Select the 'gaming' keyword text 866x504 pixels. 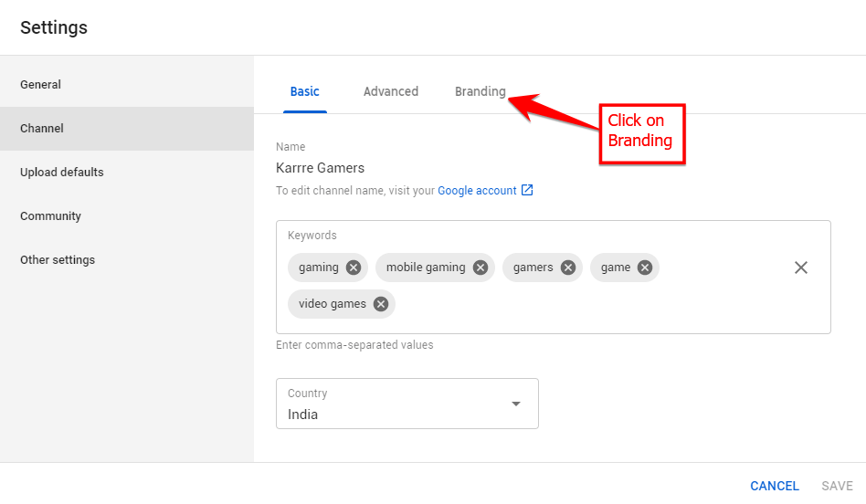click(319, 268)
